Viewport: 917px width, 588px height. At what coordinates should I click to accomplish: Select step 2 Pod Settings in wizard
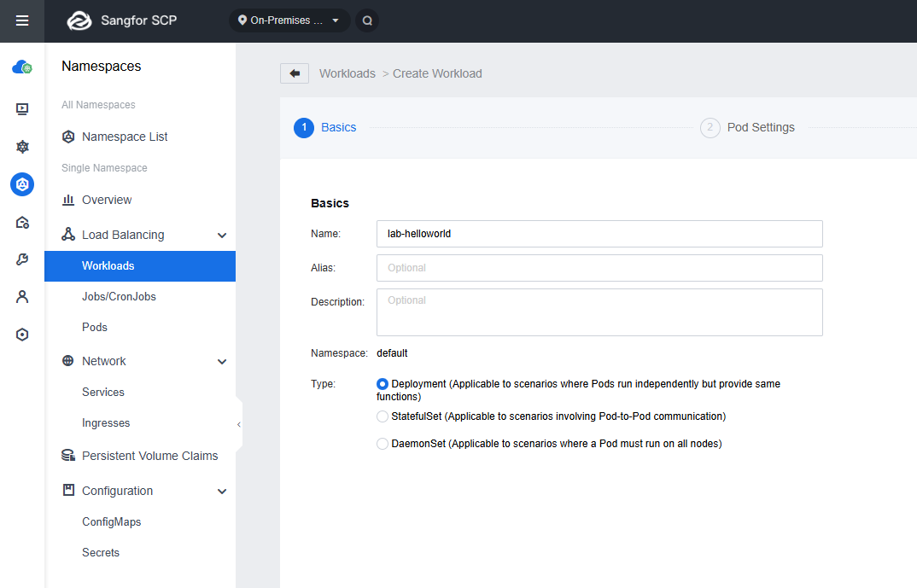point(747,127)
